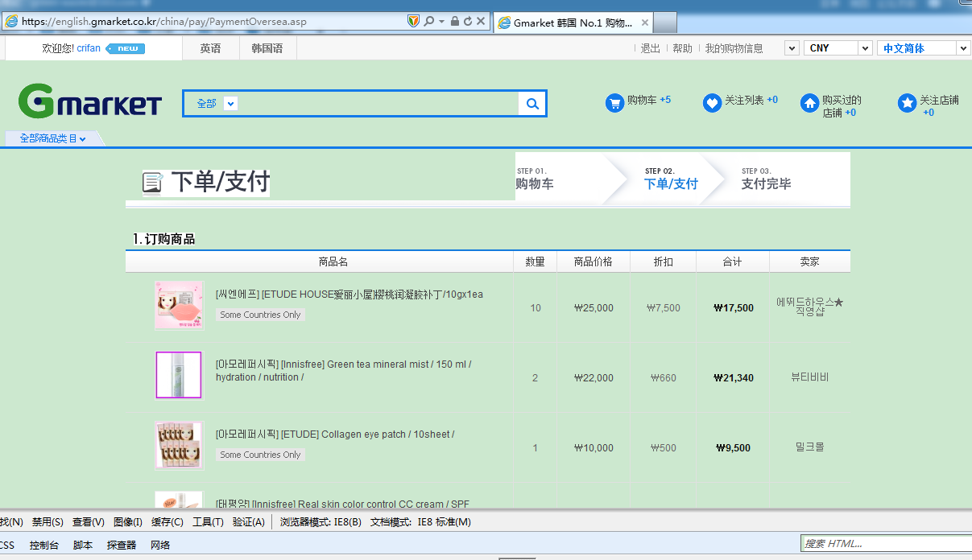
Task: Click the order document icon beside 下单/支付
Action: tap(153, 183)
